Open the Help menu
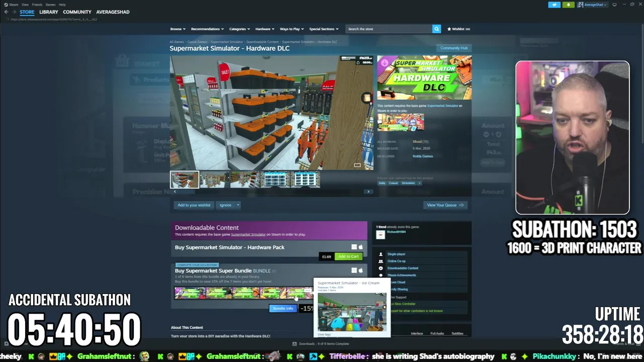The height and width of the screenshot is (362, 644). (x=62, y=5)
